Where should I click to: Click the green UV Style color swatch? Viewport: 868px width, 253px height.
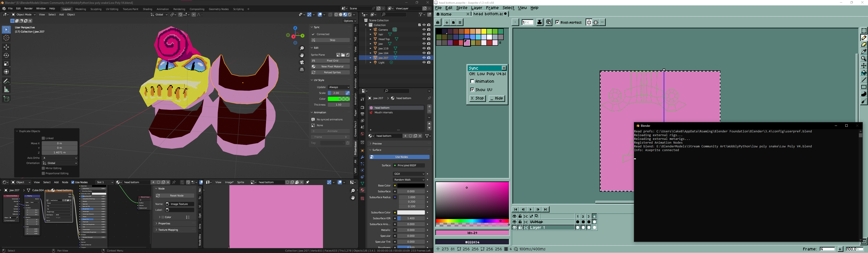(339, 99)
